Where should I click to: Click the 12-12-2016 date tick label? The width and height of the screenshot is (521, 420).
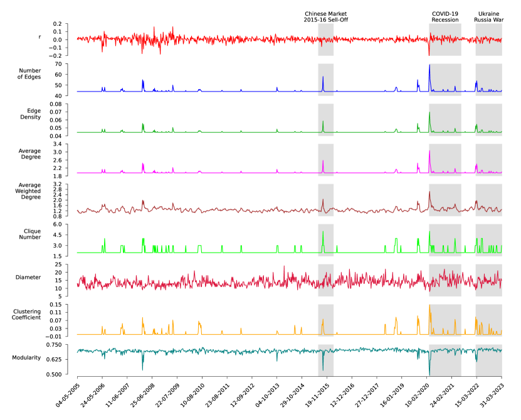pyautogui.click(x=342, y=395)
